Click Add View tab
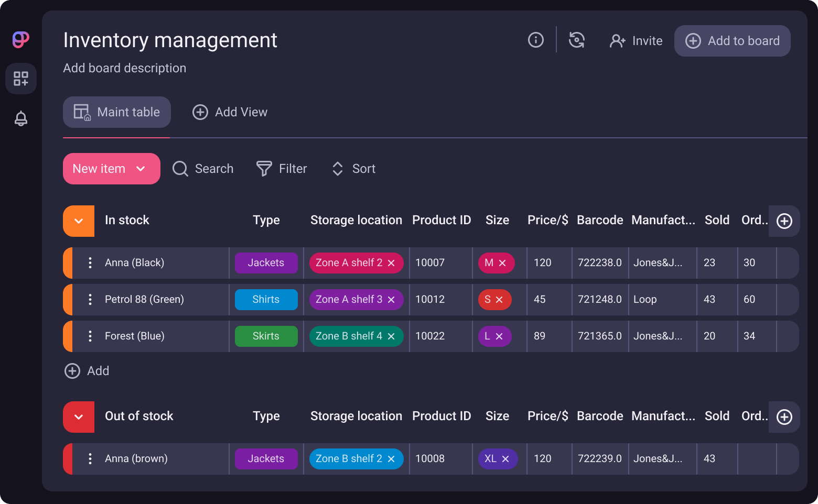Image resolution: width=818 pixels, height=504 pixels. [230, 112]
